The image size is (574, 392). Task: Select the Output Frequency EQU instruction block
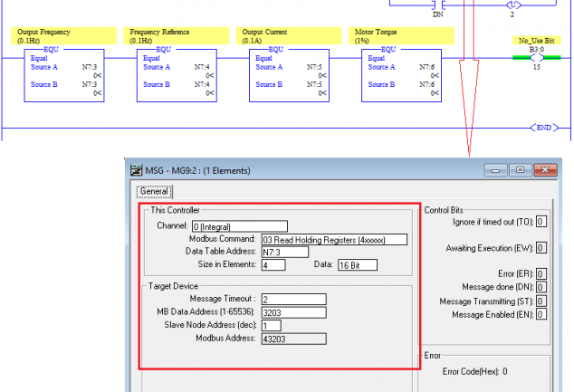(64, 75)
